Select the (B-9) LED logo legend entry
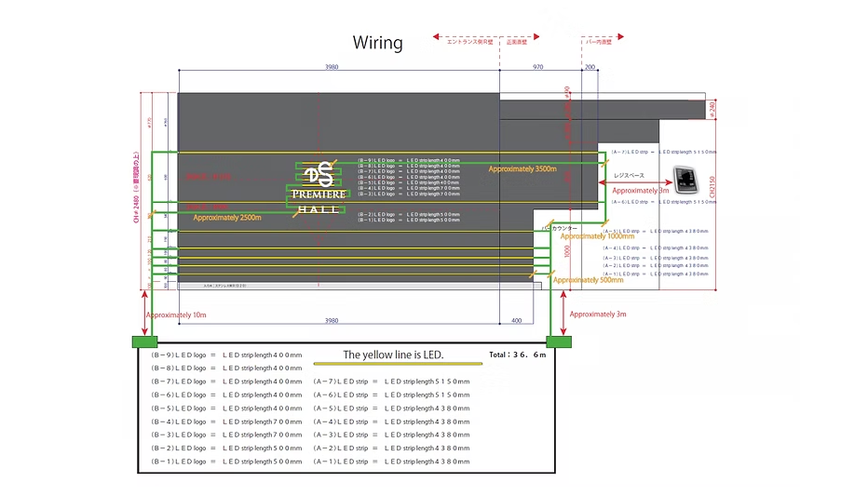Screen dimensions: 868x495 (x=226, y=355)
